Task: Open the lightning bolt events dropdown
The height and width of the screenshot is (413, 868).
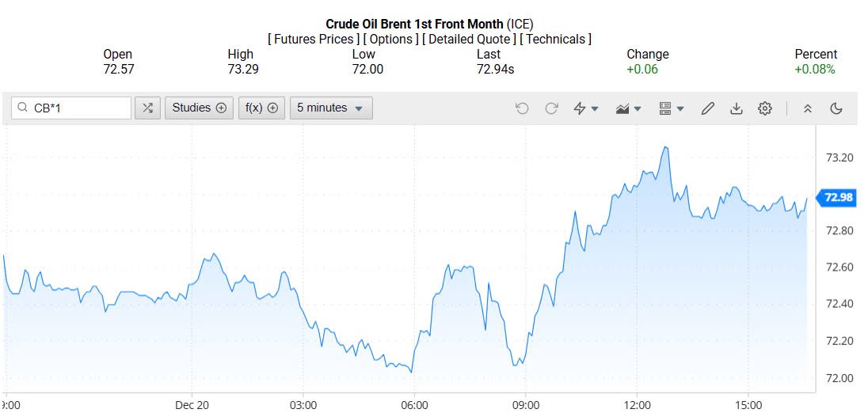Action: tap(586, 108)
